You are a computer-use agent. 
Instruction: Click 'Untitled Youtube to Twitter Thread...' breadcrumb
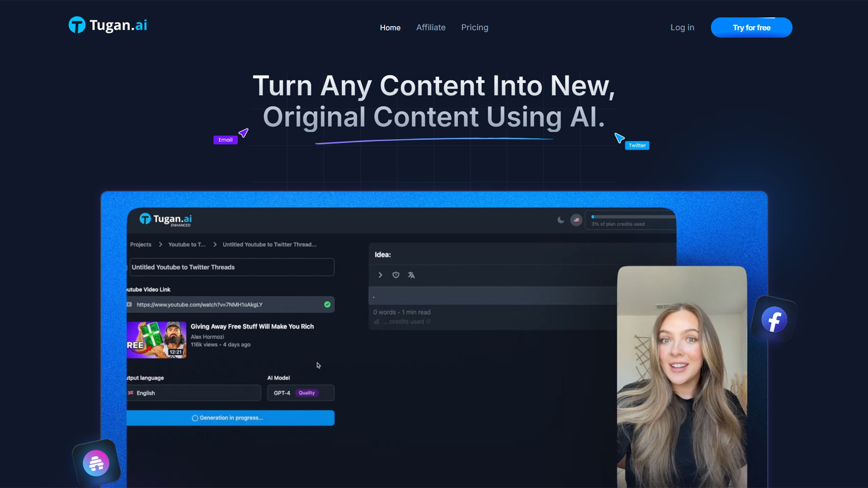coord(269,244)
